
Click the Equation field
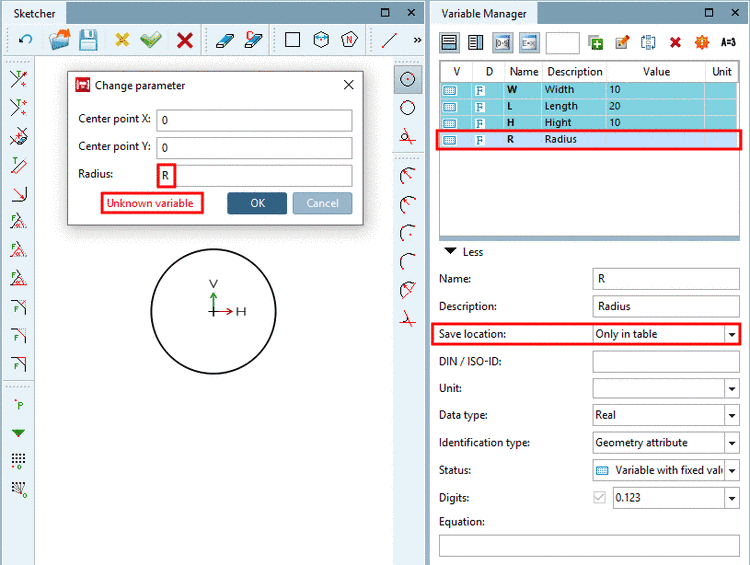[x=589, y=545]
